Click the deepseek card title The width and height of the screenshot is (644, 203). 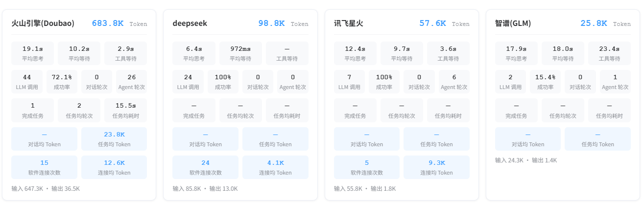(x=190, y=23)
